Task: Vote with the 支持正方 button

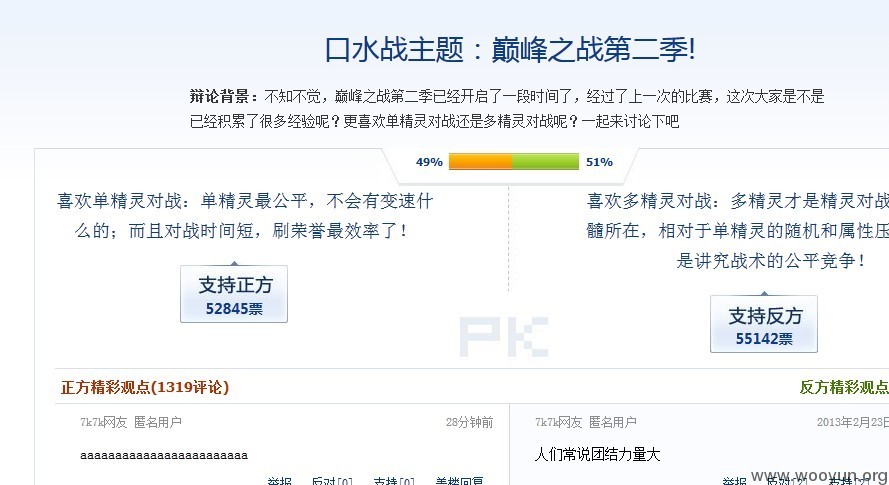Action: (234, 294)
